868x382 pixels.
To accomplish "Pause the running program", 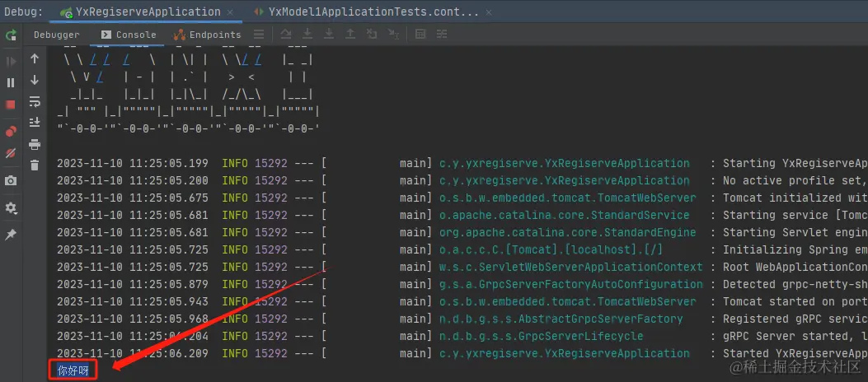I will [11, 83].
